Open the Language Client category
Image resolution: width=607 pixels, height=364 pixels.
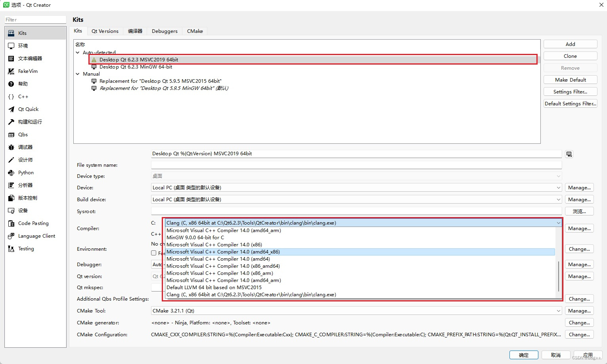click(35, 236)
